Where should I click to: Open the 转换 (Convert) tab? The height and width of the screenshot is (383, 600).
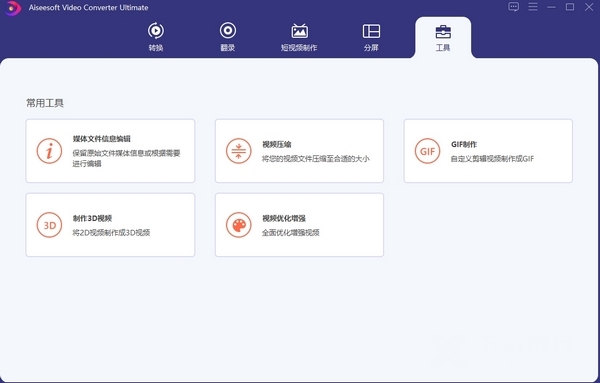tap(156, 37)
